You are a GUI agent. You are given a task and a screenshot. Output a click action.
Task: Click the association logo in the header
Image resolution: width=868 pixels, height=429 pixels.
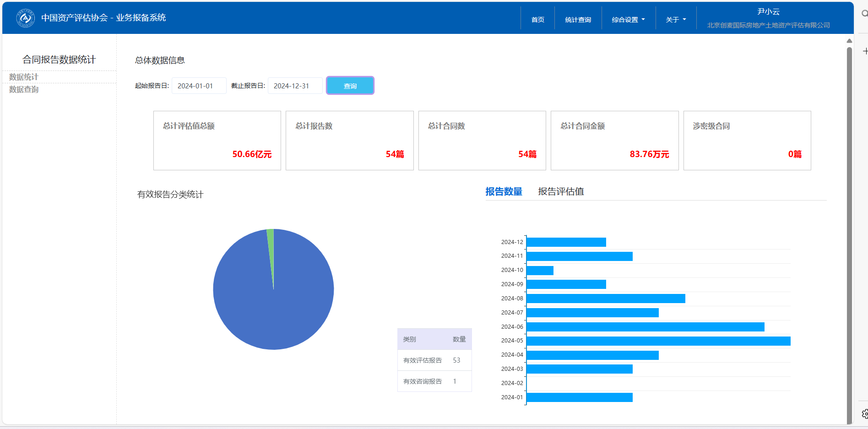(25, 18)
